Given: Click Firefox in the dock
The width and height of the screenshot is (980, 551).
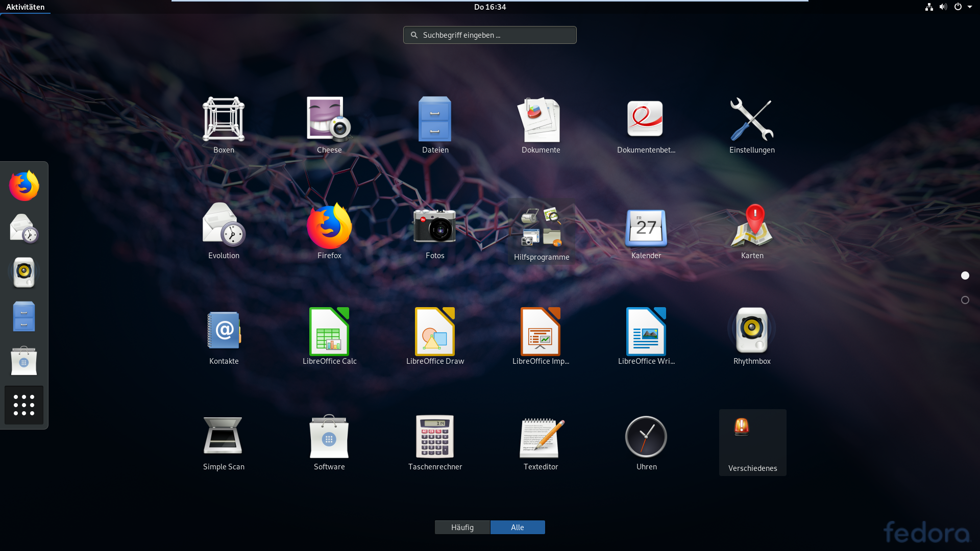Looking at the screenshot, I should [24, 185].
